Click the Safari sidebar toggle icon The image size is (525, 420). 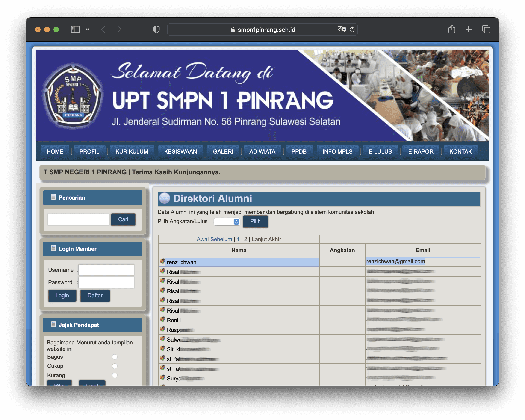[75, 30]
